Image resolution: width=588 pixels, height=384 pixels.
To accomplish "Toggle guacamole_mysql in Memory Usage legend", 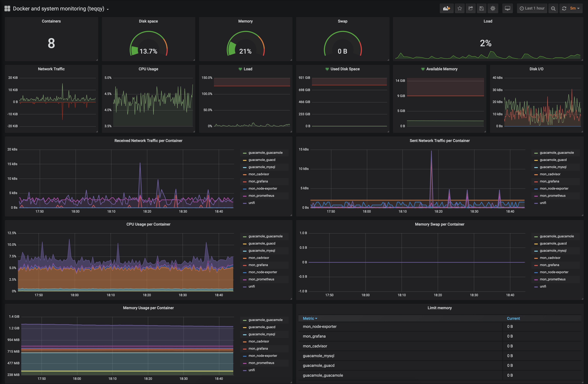I will pyautogui.click(x=262, y=334).
